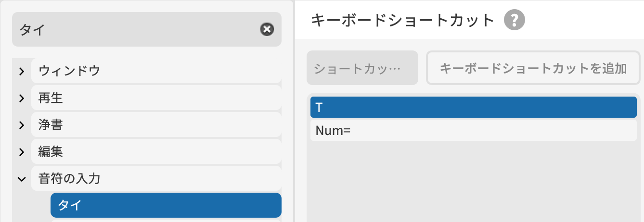Screen dimensions: 644x222
Task: Open keyboard shortcuts help question mark icon
Action: click(x=514, y=20)
